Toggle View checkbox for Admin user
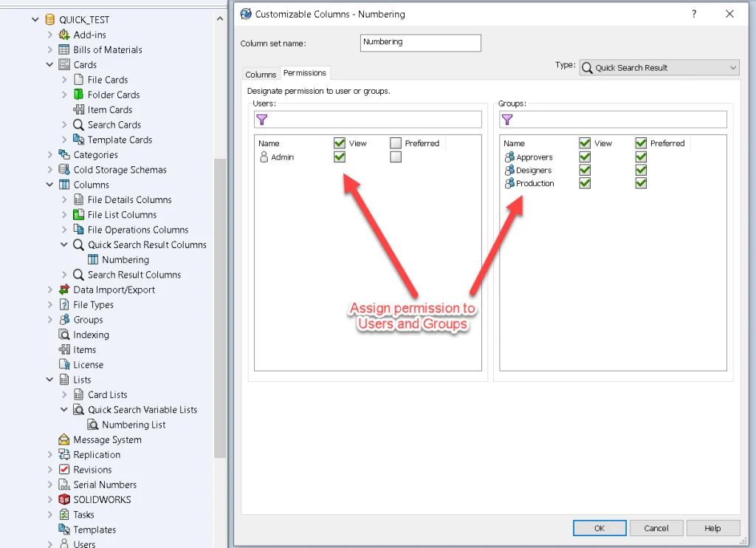 (340, 157)
